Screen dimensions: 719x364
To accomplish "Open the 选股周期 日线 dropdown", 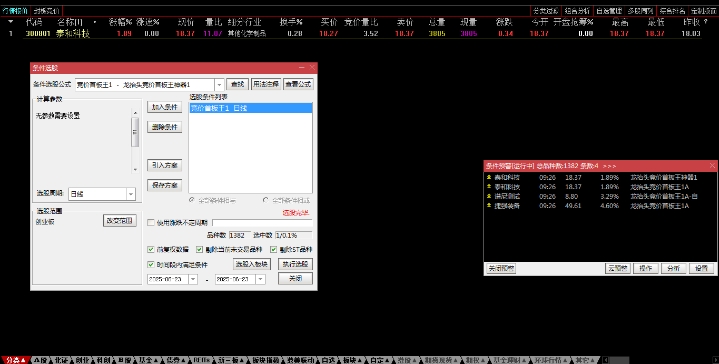I will pyautogui.click(x=131, y=194).
